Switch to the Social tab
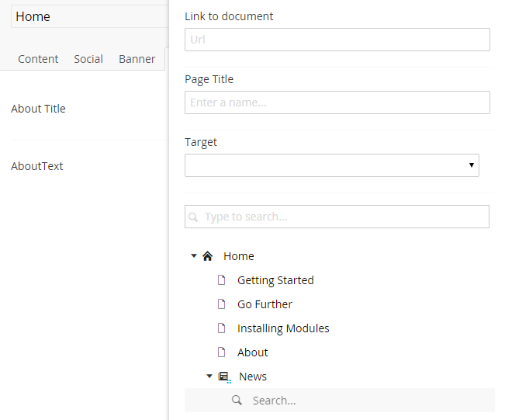 88,59
